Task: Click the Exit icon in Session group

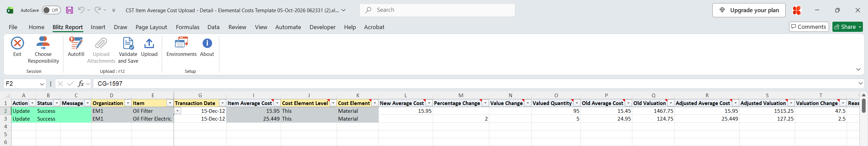Action: 17,43
